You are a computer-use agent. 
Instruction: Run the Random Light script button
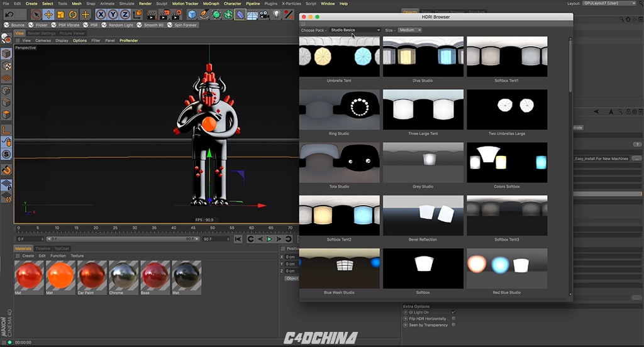point(118,25)
